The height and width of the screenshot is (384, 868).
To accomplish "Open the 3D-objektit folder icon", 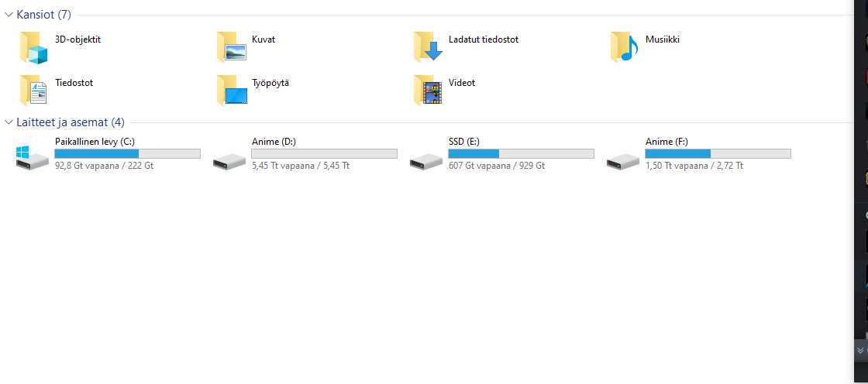I will point(33,47).
